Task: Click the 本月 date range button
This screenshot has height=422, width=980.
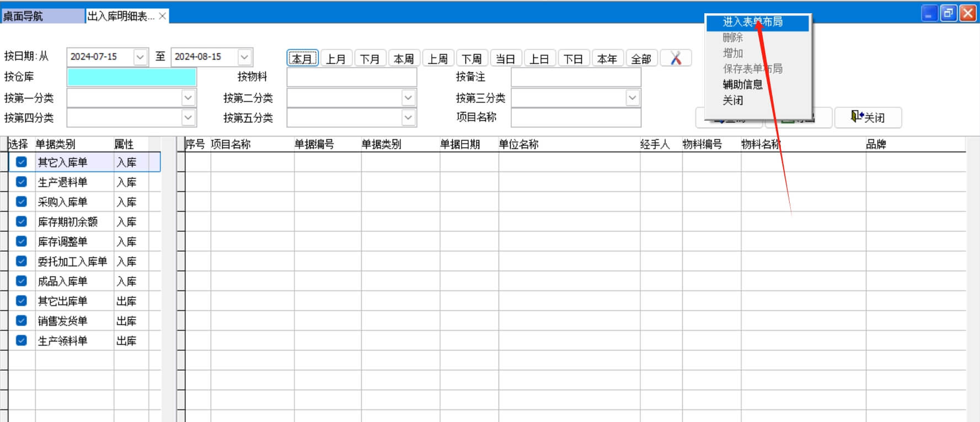Action: (x=302, y=58)
